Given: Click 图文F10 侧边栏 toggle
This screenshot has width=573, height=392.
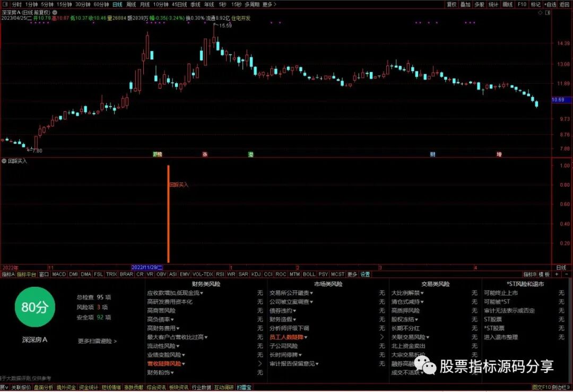Looking at the screenshot, I should [x=551, y=387].
